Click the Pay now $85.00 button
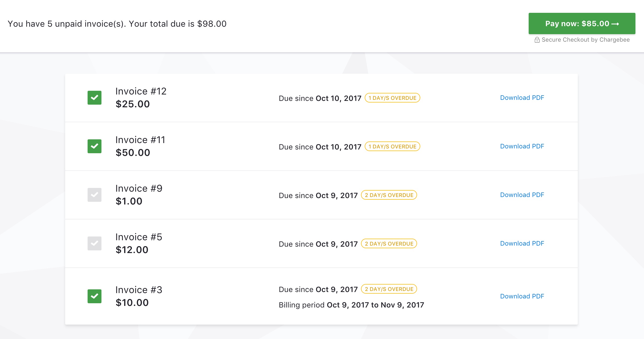Image resolution: width=644 pixels, height=339 pixels. click(582, 23)
